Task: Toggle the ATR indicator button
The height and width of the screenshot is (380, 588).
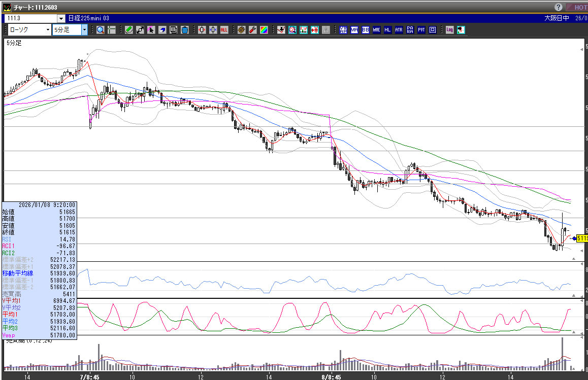Action: pos(399,30)
